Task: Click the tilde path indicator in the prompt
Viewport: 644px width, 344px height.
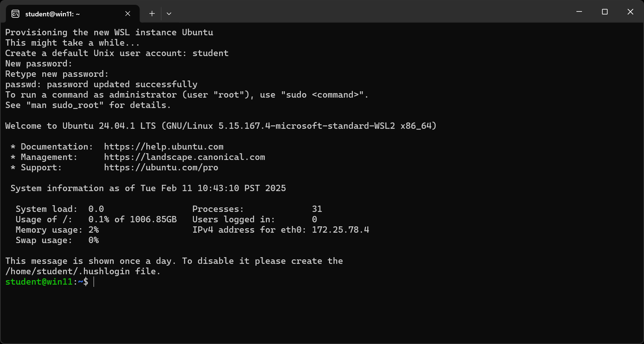Action: point(79,282)
